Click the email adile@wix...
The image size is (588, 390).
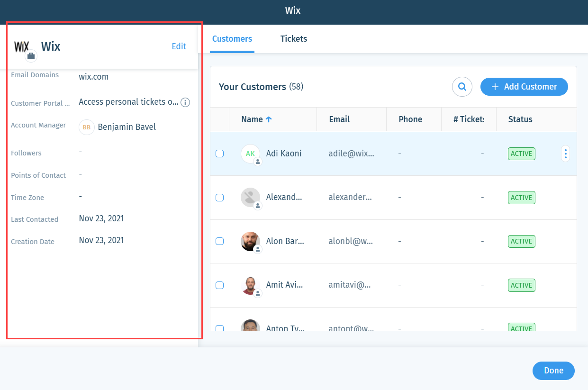tap(351, 154)
